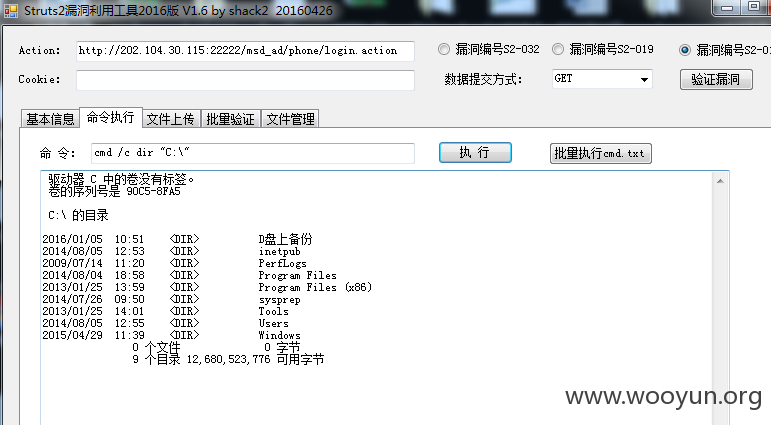The image size is (771, 425).
Task: Click the Program Files (x86) entry
Action: click(x=315, y=287)
